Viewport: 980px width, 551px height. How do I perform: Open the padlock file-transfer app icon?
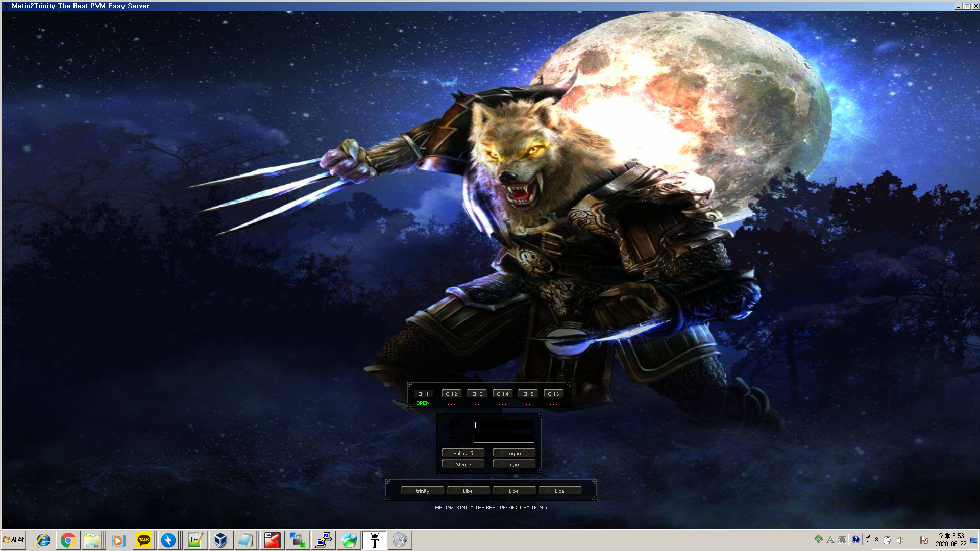tap(298, 540)
